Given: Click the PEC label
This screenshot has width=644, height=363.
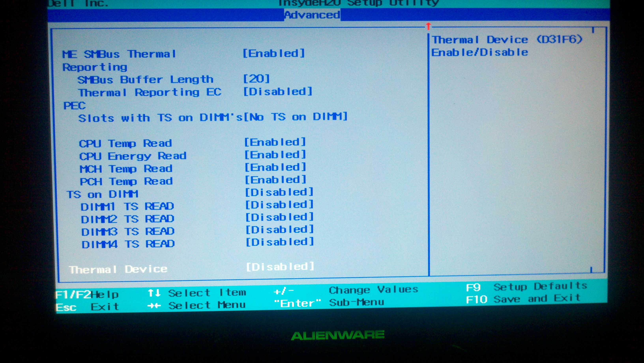Looking at the screenshot, I should pyautogui.click(x=75, y=106).
